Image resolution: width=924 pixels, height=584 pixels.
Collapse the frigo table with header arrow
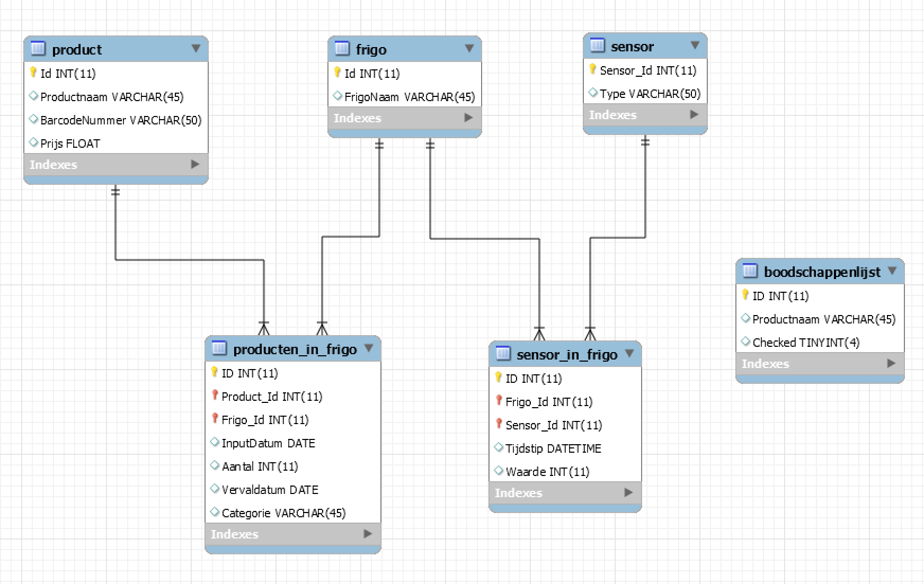[469, 48]
